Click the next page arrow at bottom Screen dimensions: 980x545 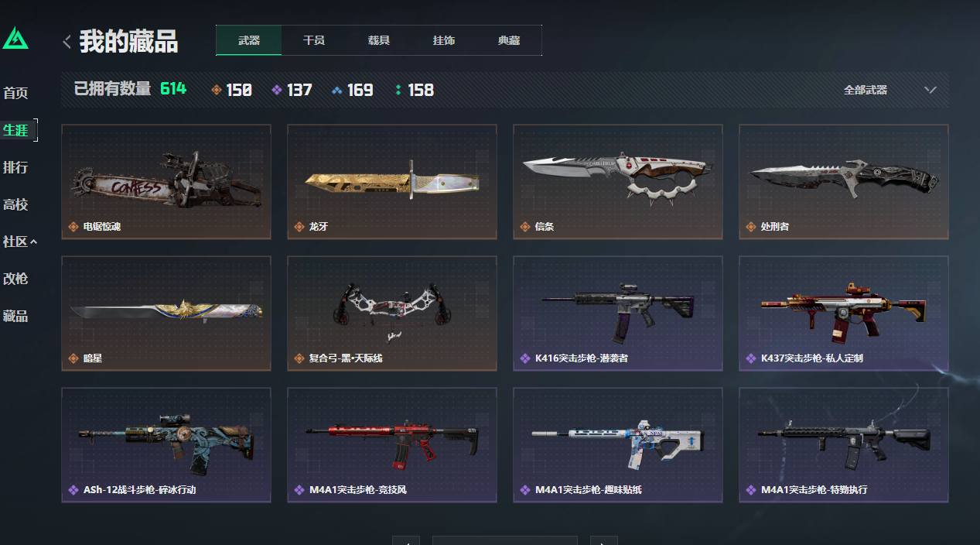(x=603, y=540)
